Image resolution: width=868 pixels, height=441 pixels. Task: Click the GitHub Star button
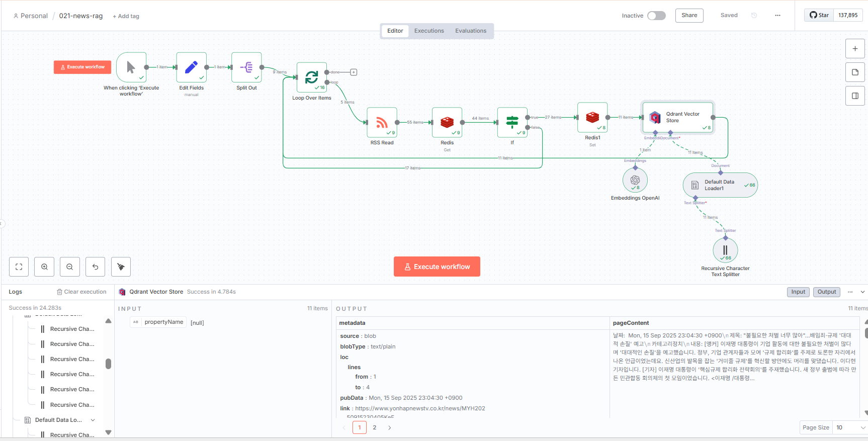click(819, 15)
